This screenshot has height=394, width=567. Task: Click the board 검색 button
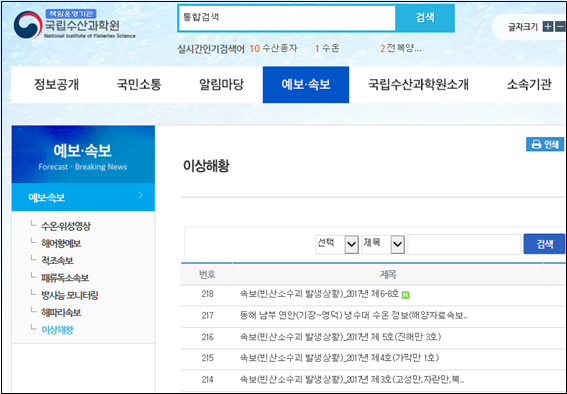coord(544,244)
